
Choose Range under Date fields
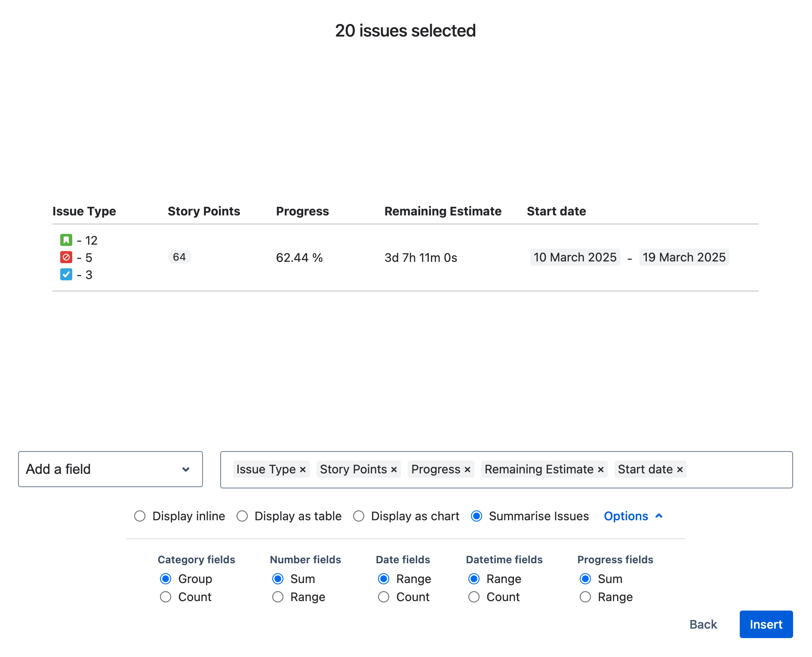click(384, 579)
